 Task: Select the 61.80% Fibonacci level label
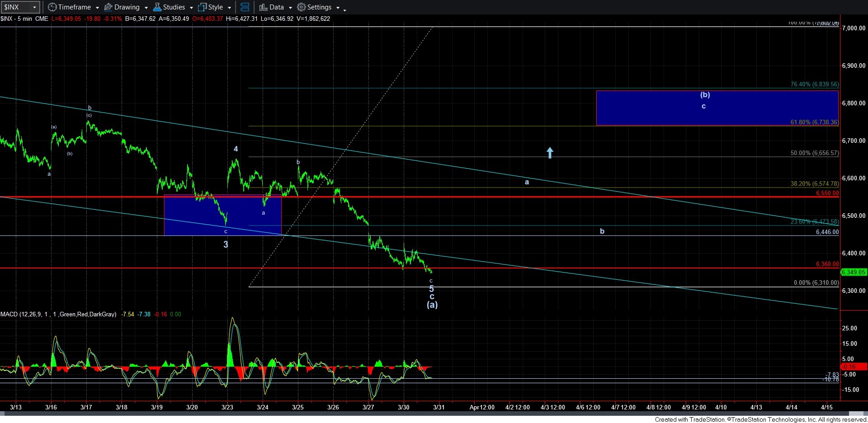click(814, 122)
